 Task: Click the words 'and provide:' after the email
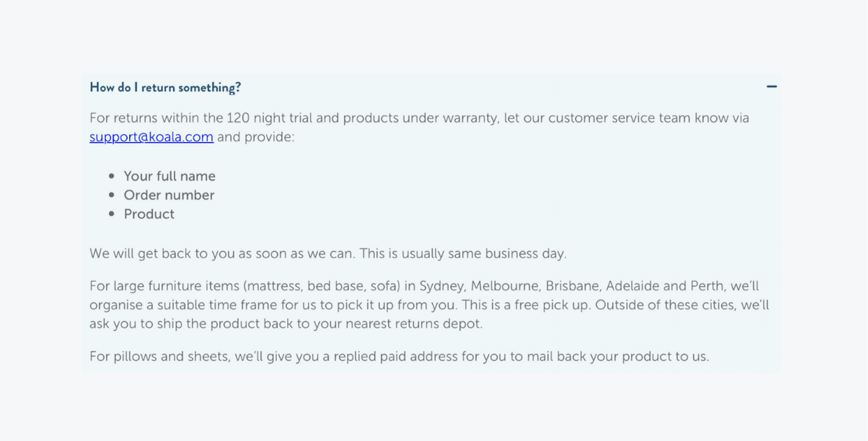(255, 137)
